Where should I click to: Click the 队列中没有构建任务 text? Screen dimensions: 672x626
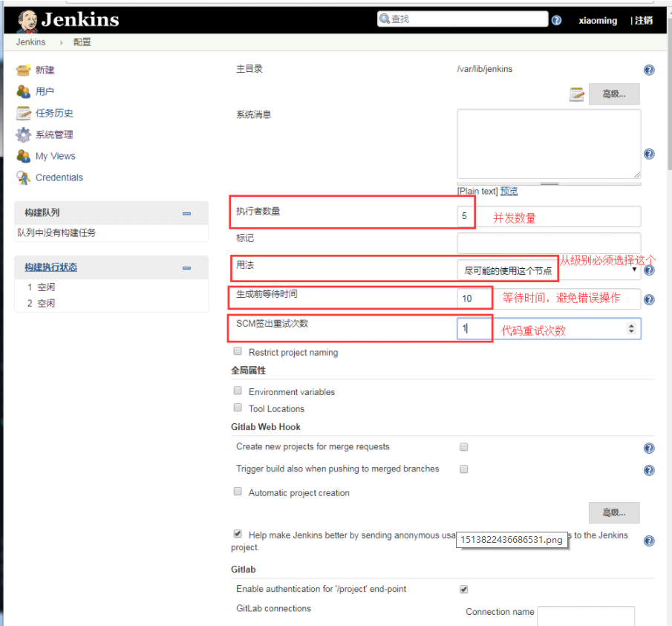coord(56,232)
